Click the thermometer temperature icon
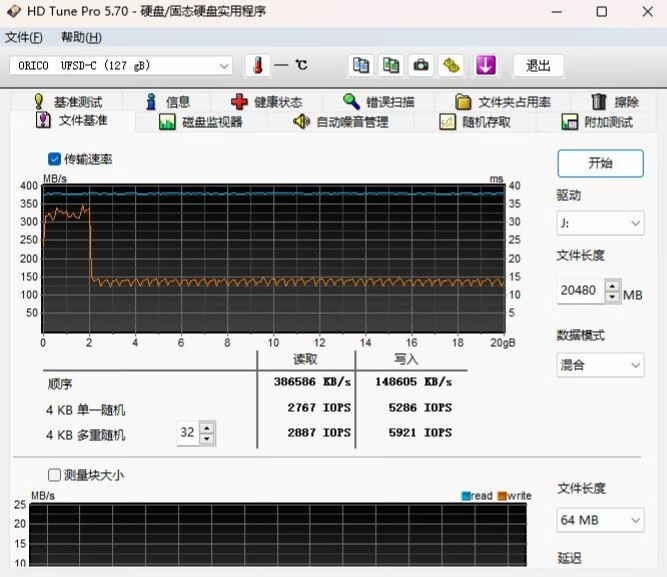This screenshot has width=667, height=577. [257, 66]
